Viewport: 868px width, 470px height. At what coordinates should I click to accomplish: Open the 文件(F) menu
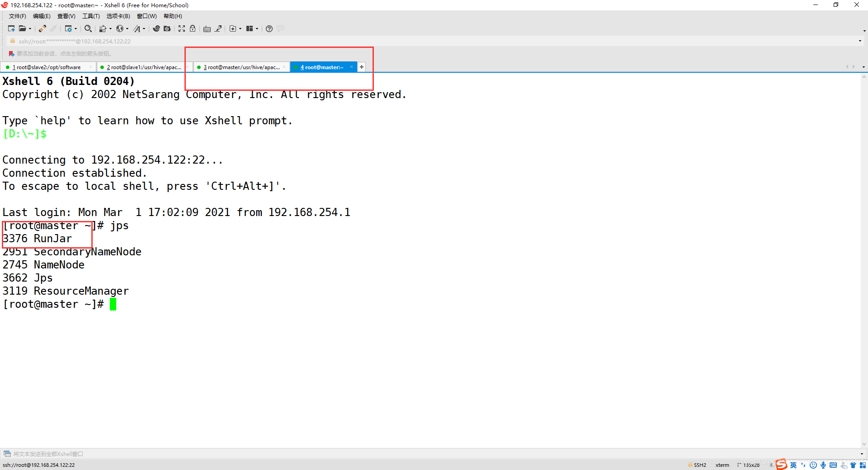tap(18, 16)
